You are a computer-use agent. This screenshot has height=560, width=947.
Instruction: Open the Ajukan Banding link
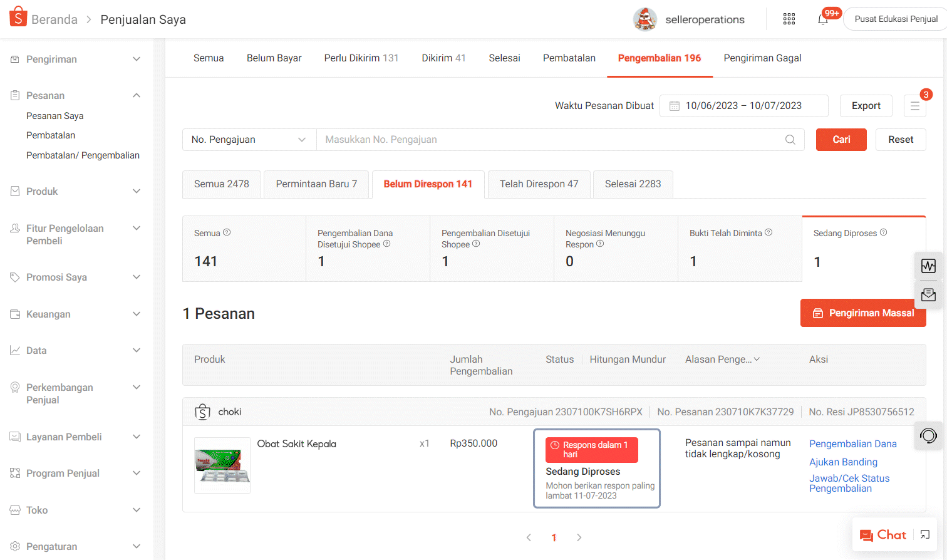tap(844, 462)
